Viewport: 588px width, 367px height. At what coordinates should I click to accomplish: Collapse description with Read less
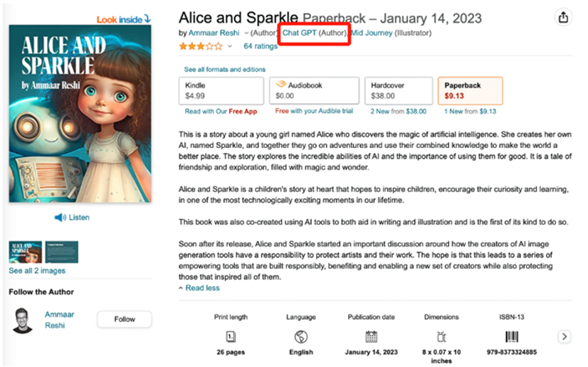202,288
